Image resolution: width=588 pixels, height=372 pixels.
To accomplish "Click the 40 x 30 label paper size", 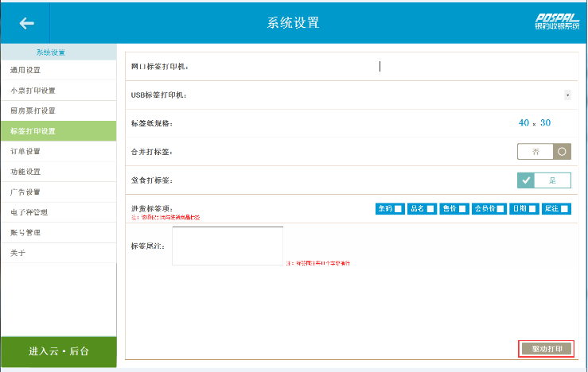I will click(x=534, y=123).
